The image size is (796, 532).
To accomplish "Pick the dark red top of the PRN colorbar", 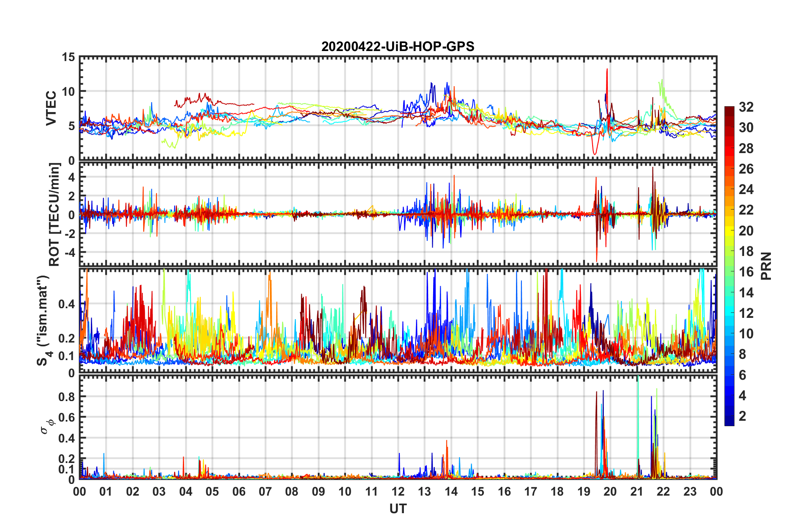I will [729, 109].
